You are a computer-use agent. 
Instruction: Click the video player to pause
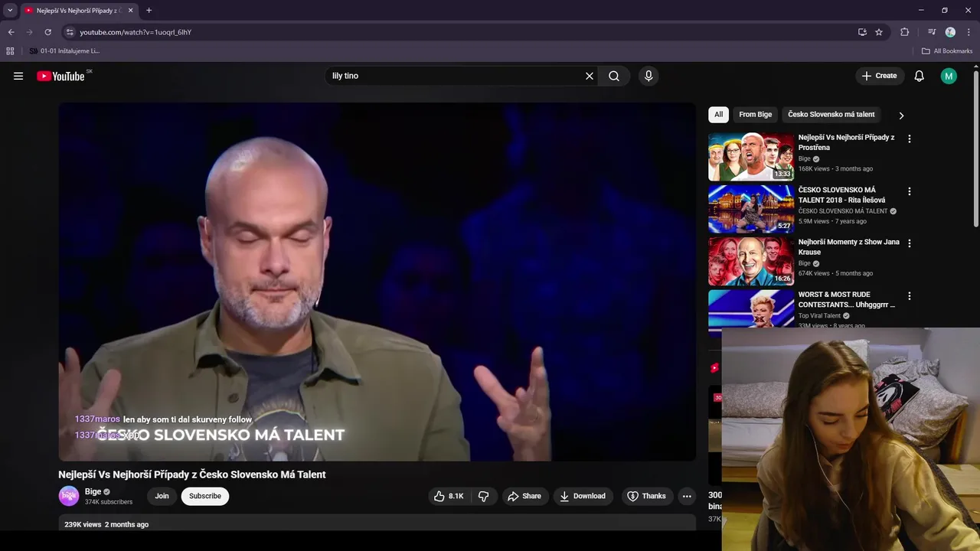377,282
